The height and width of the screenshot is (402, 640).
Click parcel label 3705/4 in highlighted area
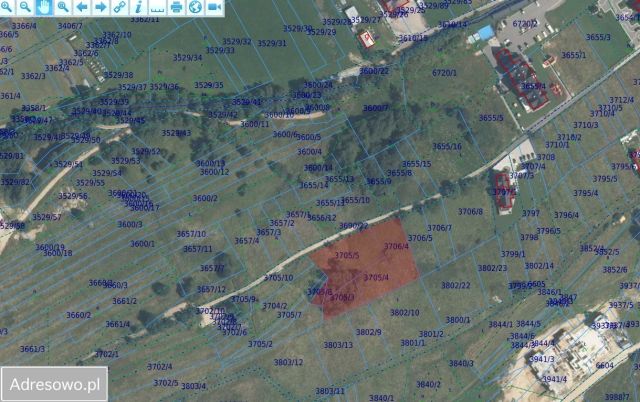[376, 278]
